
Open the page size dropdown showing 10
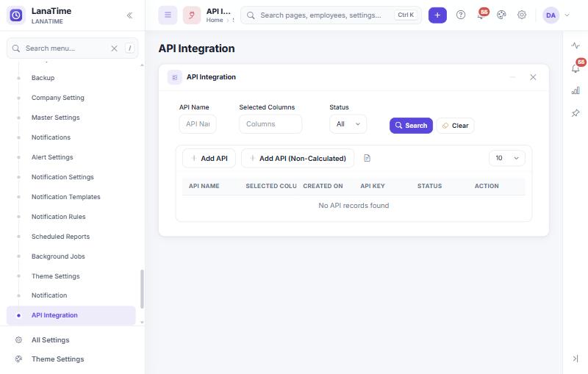pyautogui.click(x=506, y=158)
